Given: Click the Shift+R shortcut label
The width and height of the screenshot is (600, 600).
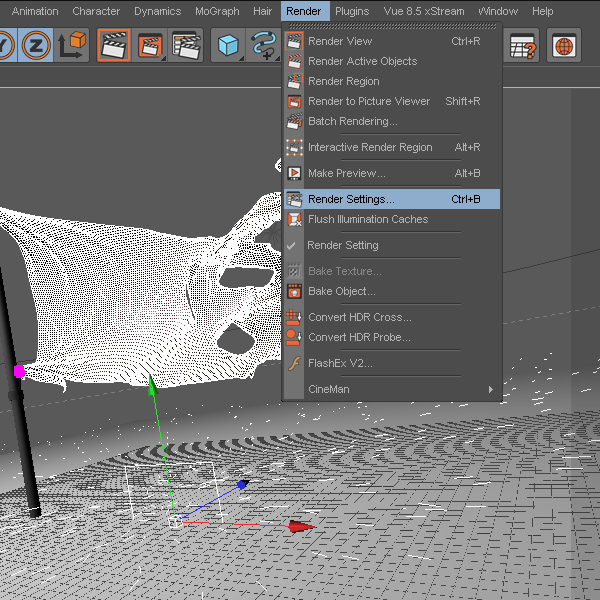Looking at the screenshot, I should 463,101.
